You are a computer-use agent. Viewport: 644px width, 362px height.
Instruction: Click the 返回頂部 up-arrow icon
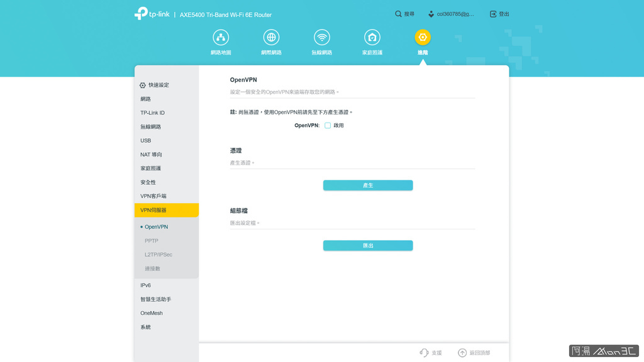[462, 353]
